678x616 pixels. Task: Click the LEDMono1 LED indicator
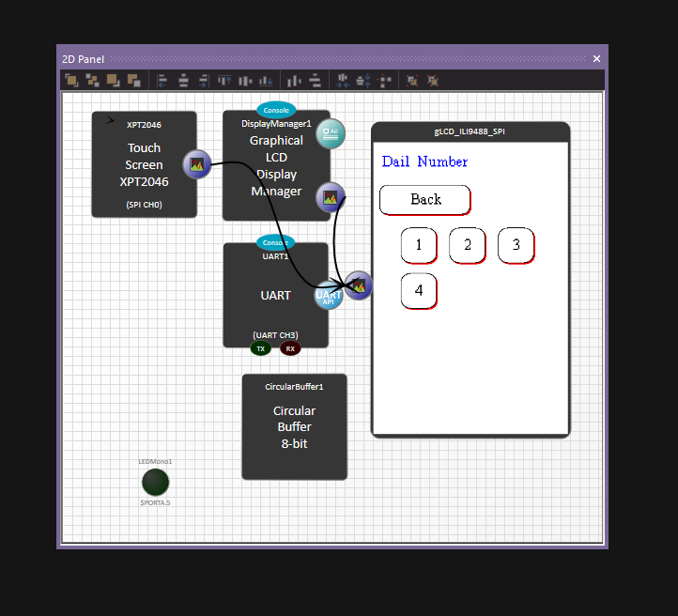tap(156, 482)
